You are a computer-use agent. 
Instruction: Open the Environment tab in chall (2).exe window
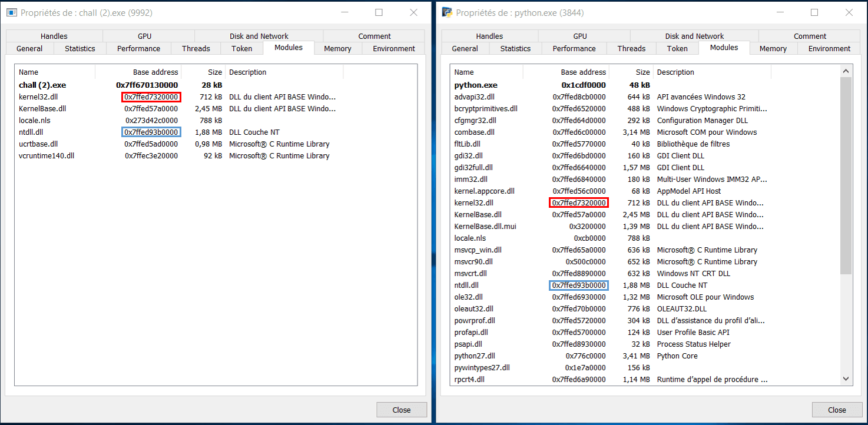click(394, 48)
